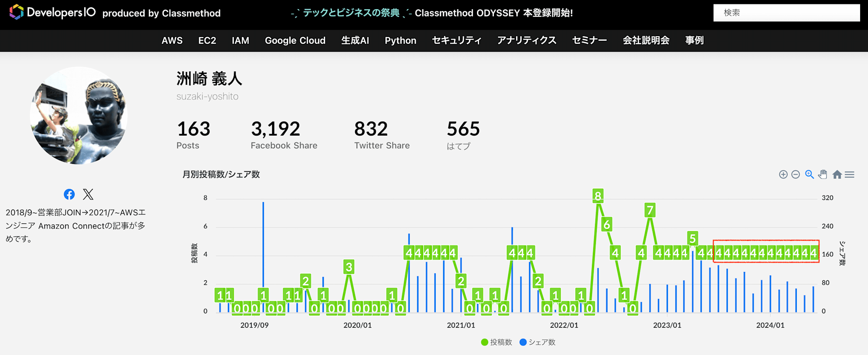Viewport: 868px width, 355px height.
Task: Click the 'produced by Classmethod' text
Action: pos(161,13)
